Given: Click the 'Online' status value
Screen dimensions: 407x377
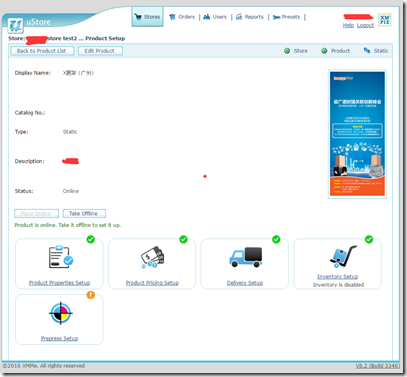Looking at the screenshot, I should [71, 191].
